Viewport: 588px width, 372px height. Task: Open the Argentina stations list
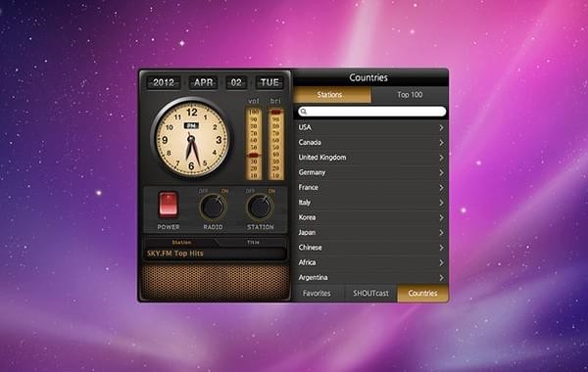pos(370,278)
